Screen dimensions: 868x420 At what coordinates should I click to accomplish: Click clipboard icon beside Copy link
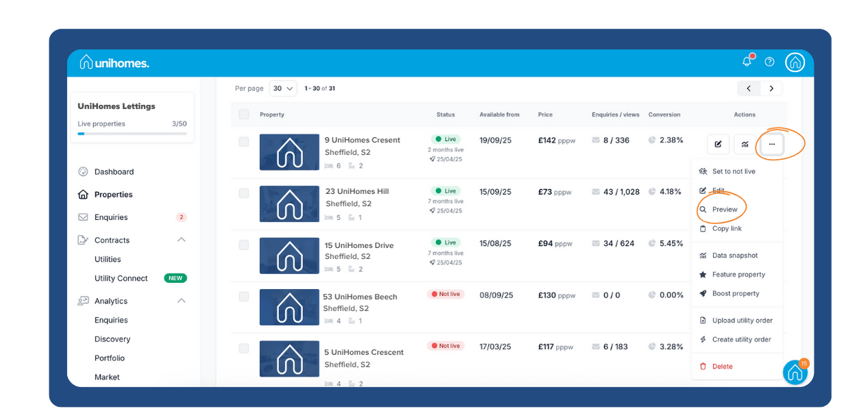coord(703,228)
